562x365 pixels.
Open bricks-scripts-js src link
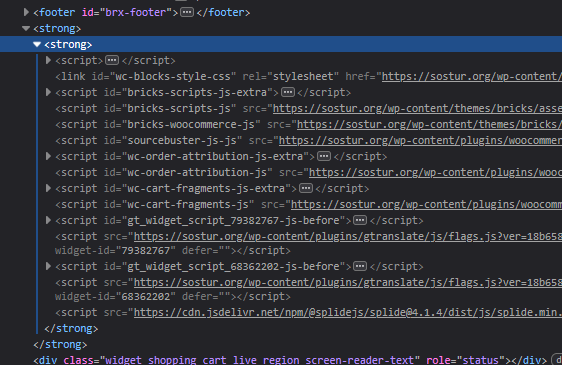[x=417, y=108]
